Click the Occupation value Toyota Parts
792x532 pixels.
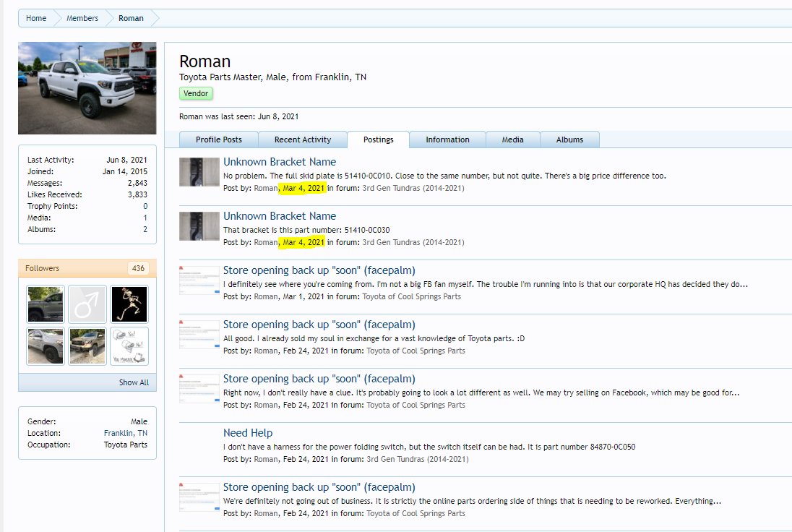126,445
